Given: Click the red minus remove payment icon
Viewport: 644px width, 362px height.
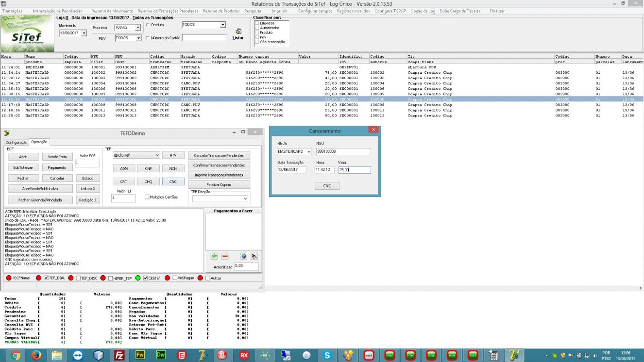Looking at the screenshot, I should 225,256.
